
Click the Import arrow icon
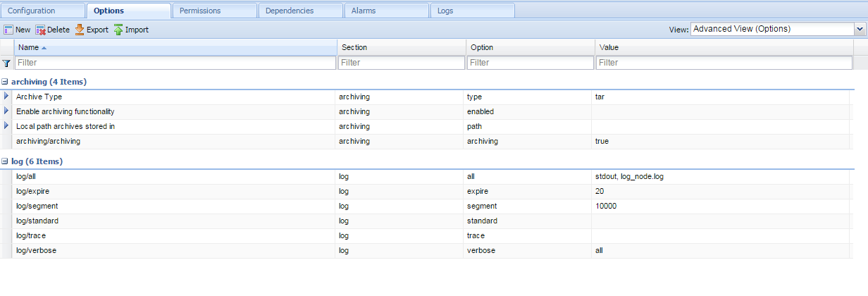click(x=118, y=30)
